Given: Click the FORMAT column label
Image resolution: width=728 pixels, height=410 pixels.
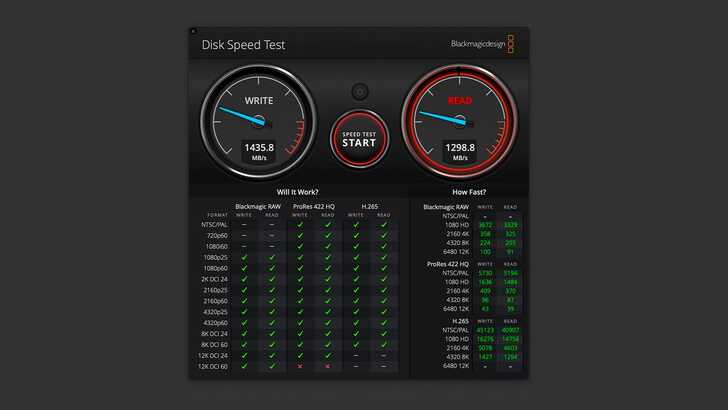Looking at the screenshot, I should tap(217, 215).
